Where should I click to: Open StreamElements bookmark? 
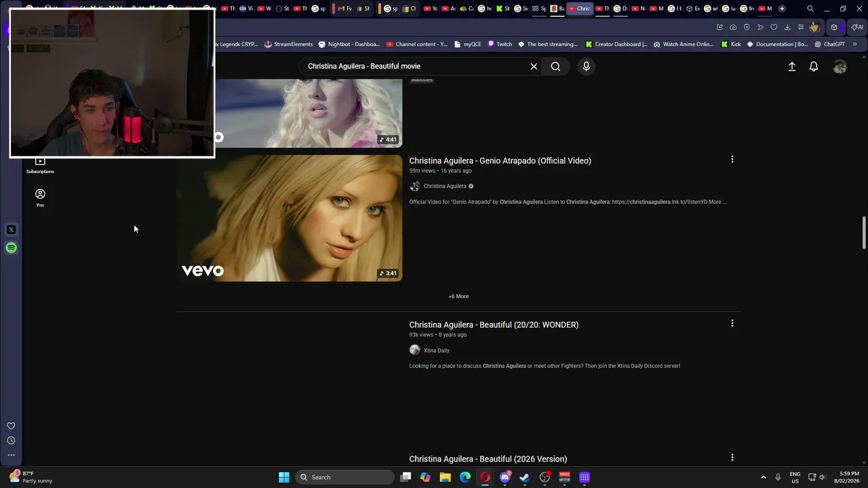[288, 44]
